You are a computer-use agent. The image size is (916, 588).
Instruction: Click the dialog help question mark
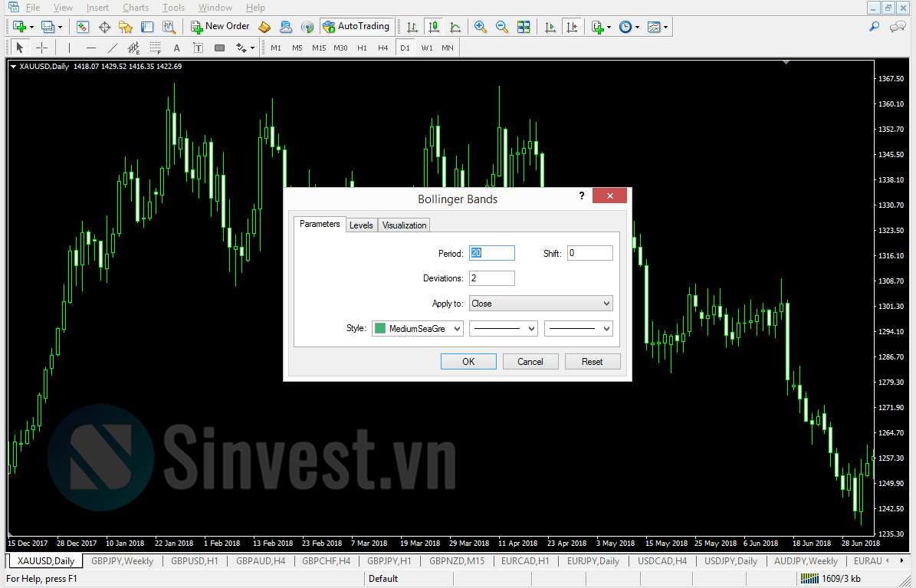click(581, 195)
